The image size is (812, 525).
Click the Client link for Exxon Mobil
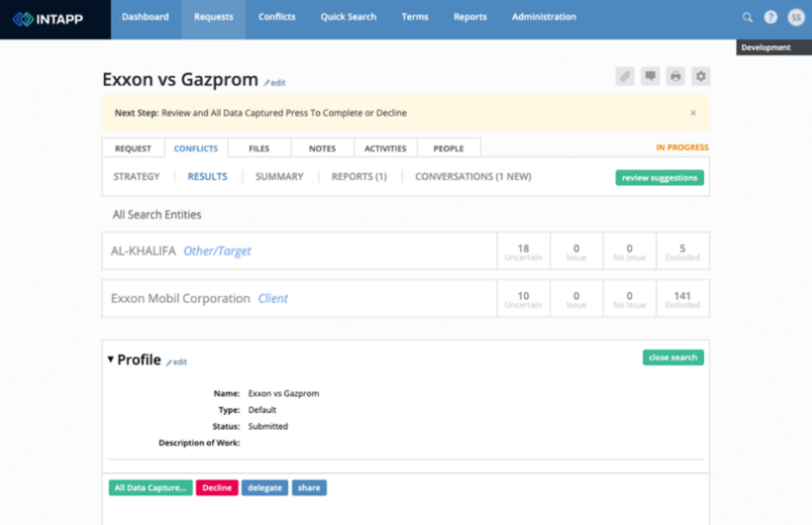click(x=272, y=298)
